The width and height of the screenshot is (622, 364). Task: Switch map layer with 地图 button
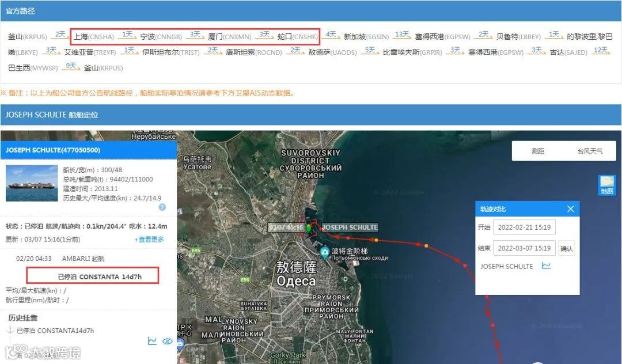[606, 185]
